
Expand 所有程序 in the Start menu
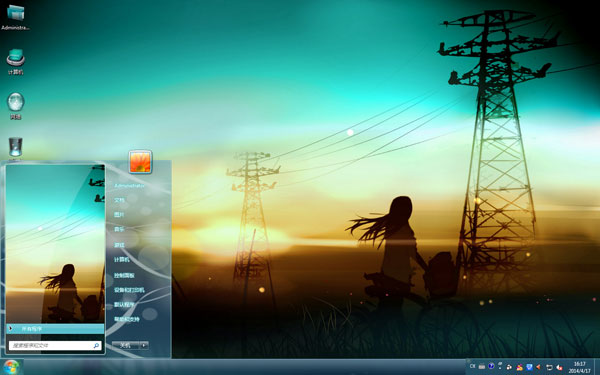click(55, 329)
